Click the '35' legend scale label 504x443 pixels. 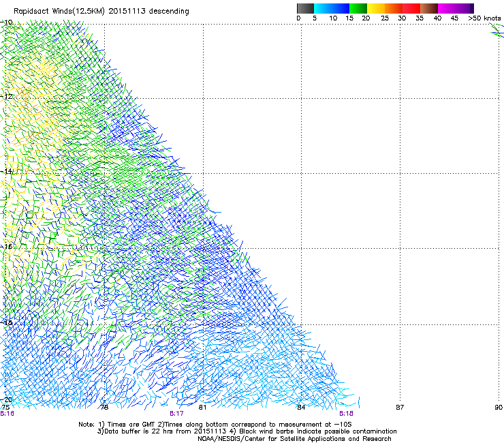pos(420,18)
